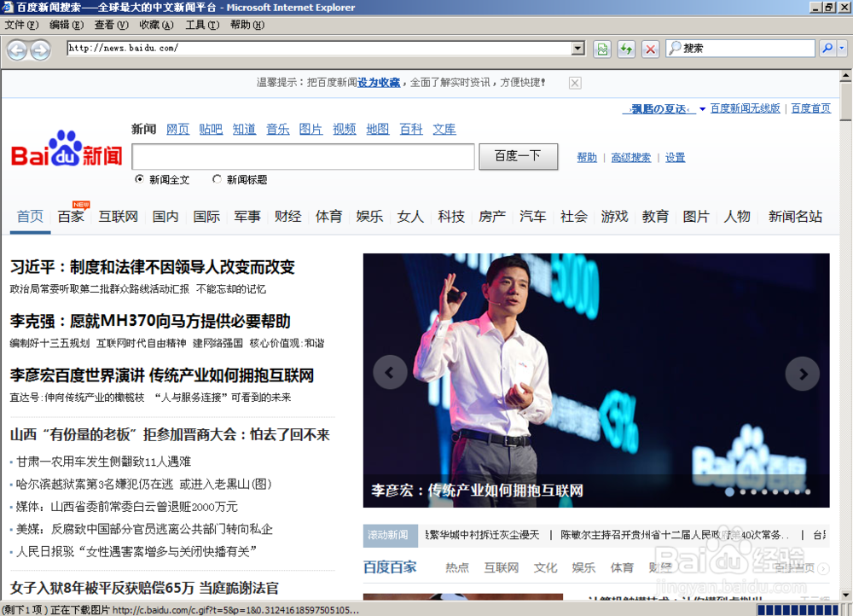Image resolution: width=853 pixels, height=616 pixels.
Task: Click the 帮助 link beside search button
Action: point(587,157)
